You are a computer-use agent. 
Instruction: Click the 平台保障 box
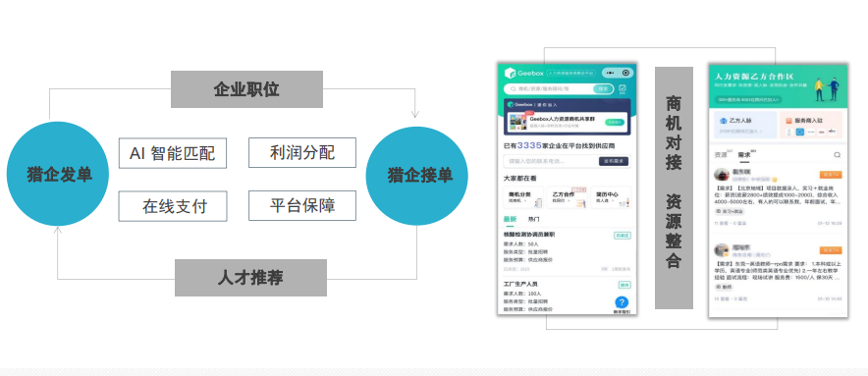[x=302, y=205]
